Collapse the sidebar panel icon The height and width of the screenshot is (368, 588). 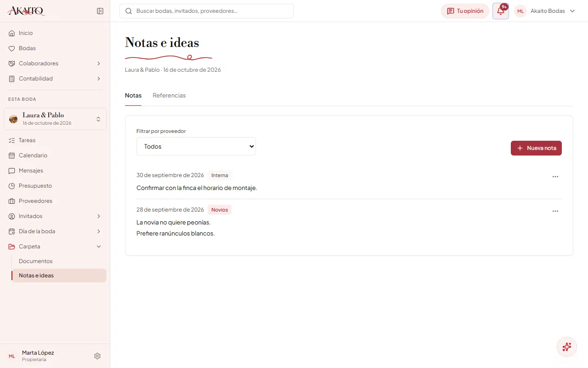100,11
